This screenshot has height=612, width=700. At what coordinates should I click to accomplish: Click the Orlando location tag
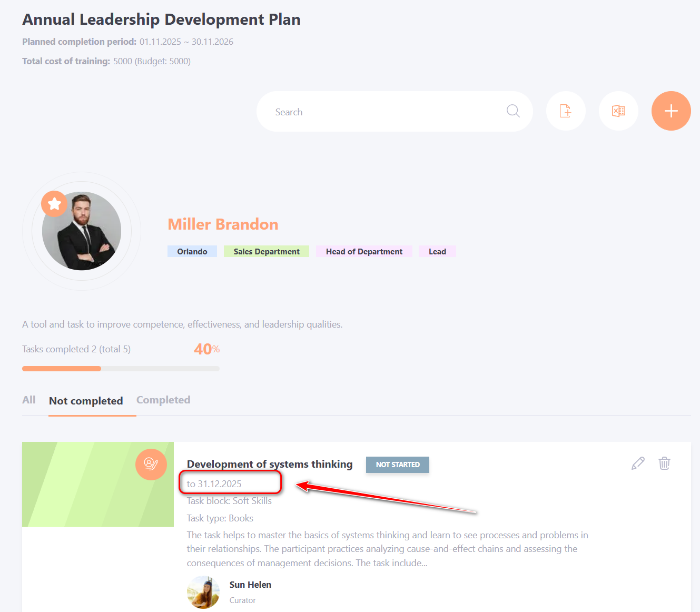pos(192,252)
